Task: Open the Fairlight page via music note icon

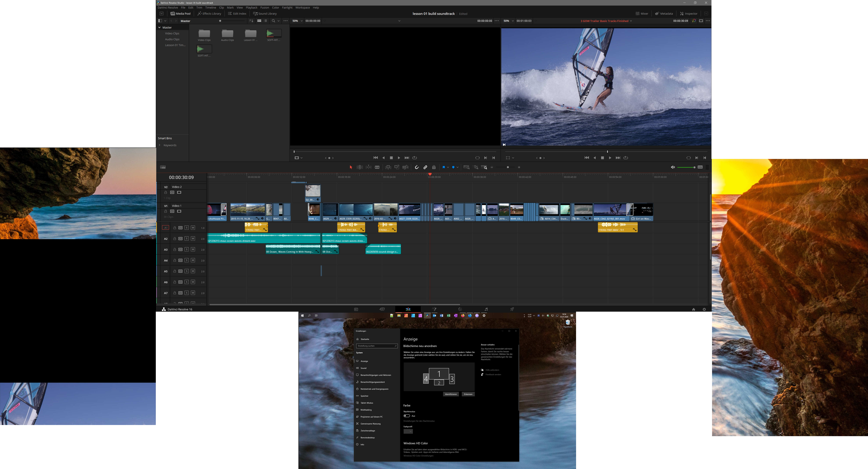Action: (486, 309)
